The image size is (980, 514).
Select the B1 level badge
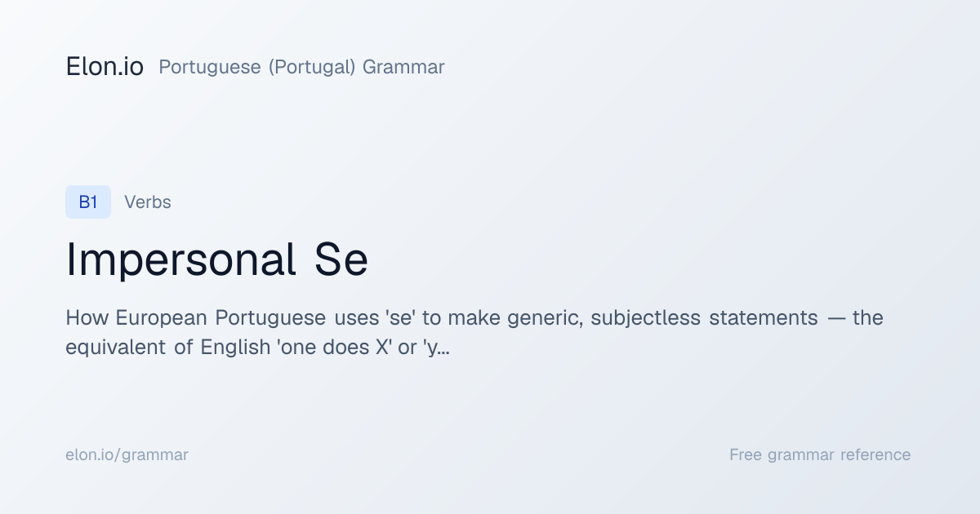pyautogui.click(x=88, y=202)
